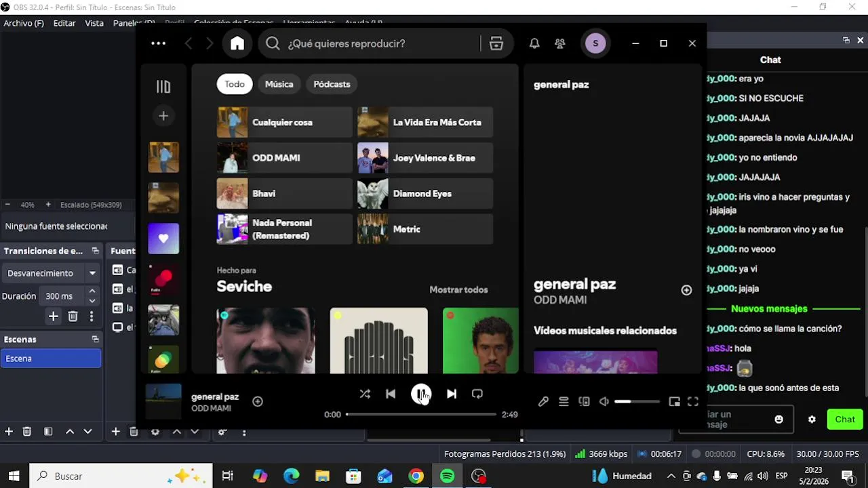Screen dimensions: 868x488
Task: Undock the Escenas panel
Action: [x=95, y=339]
